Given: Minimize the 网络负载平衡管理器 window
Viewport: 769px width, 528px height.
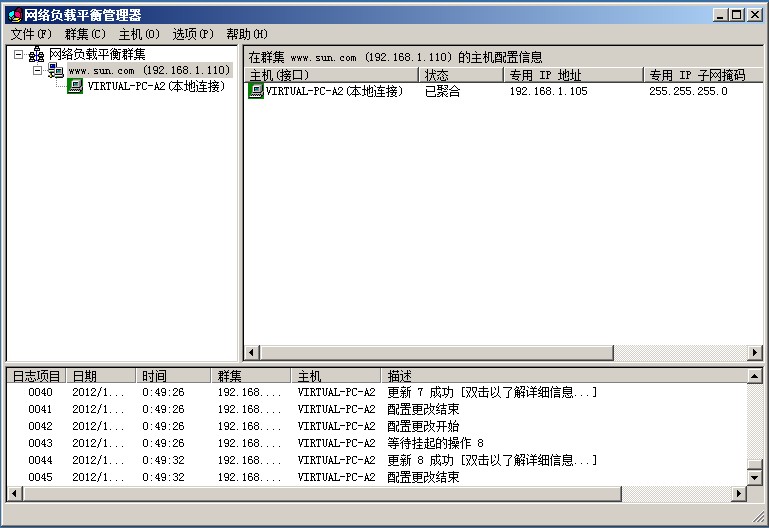Looking at the screenshot, I should (x=720, y=15).
